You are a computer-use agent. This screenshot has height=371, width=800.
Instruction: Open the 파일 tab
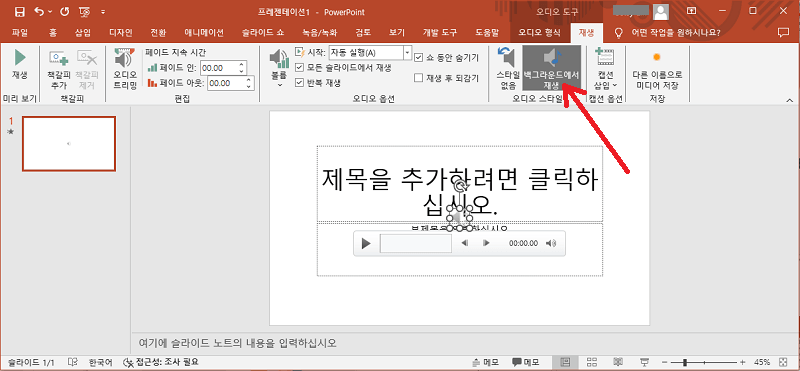pyautogui.click(x=19, y=33)
